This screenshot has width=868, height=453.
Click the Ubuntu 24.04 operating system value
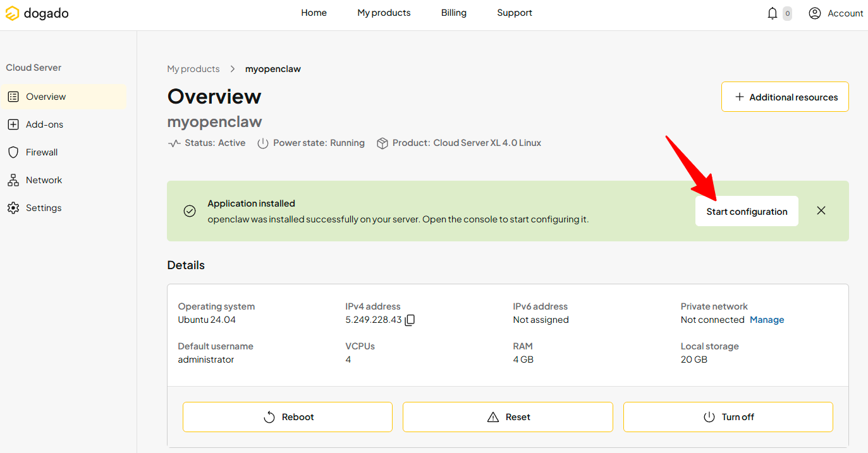207,320
